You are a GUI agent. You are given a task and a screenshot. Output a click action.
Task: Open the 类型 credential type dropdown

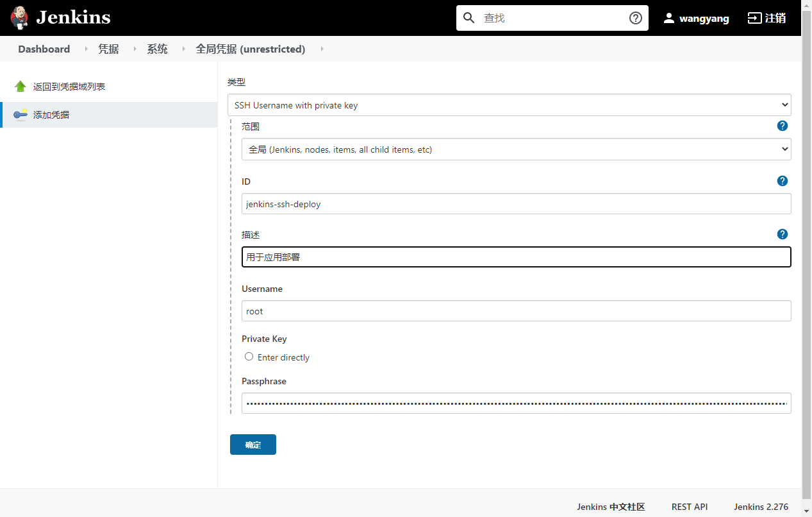point(510,105)
